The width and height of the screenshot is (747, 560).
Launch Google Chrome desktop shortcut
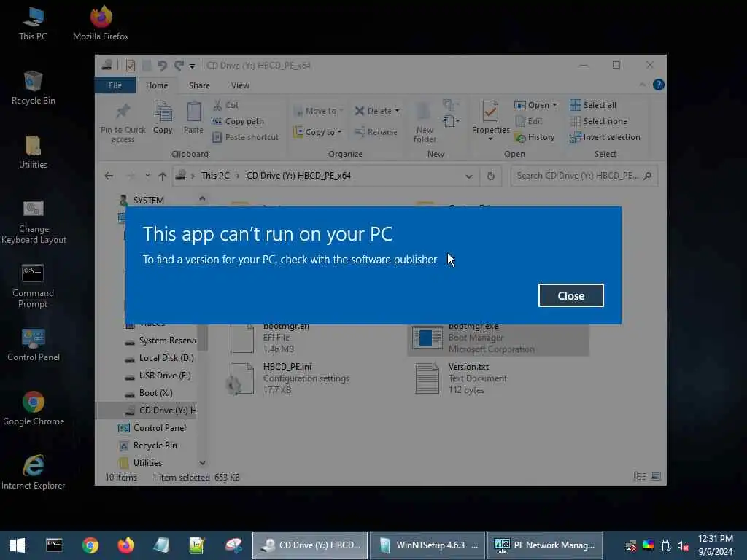pos(33,408)
